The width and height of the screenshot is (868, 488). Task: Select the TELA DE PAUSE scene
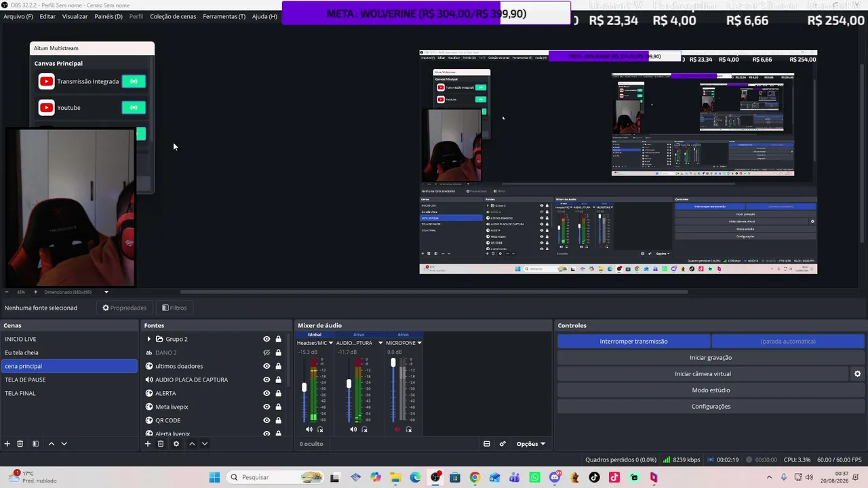coord(69,380)
